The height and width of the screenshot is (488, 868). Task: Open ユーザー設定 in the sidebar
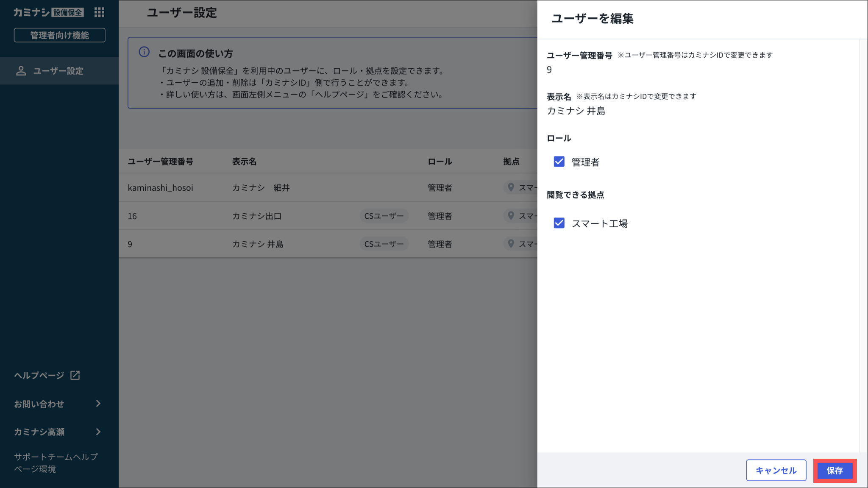[58, 71]
